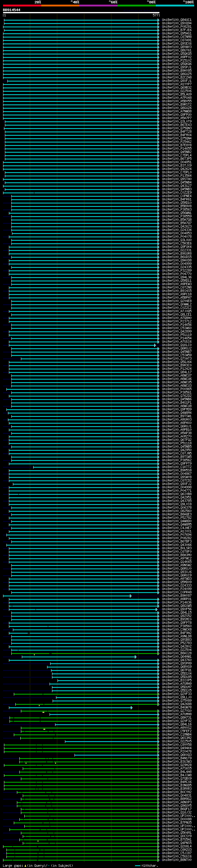Image resolution: width=197 pixels, height=868 pixels.
Task: Select the label UniRef100_A9PB10
Action: (x=177, y=430)
